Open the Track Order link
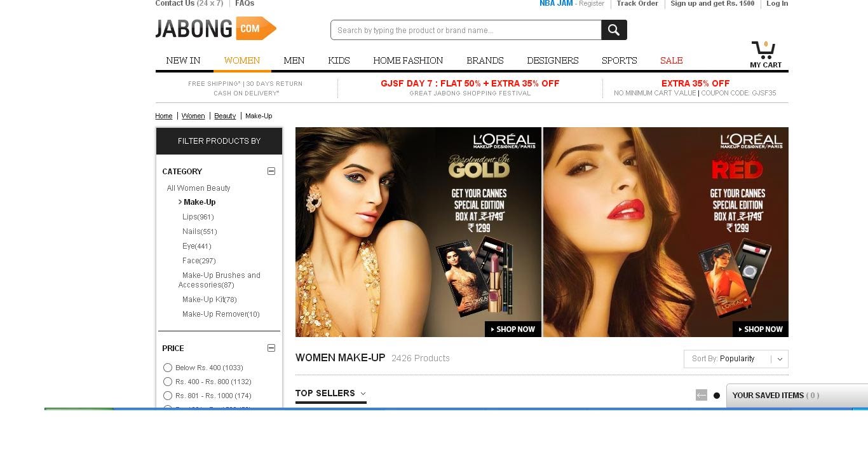 pyautogui.click(x=637, y=4)
